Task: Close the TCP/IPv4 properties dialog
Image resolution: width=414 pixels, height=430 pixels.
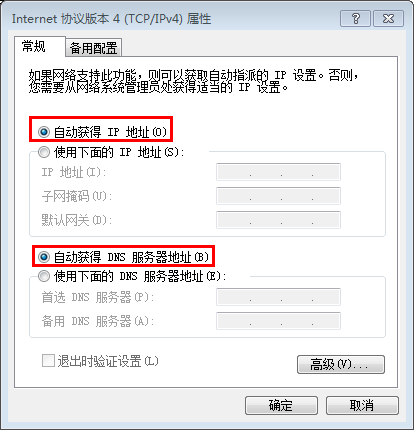Action: pyautogui.click(x=388, y=18)
